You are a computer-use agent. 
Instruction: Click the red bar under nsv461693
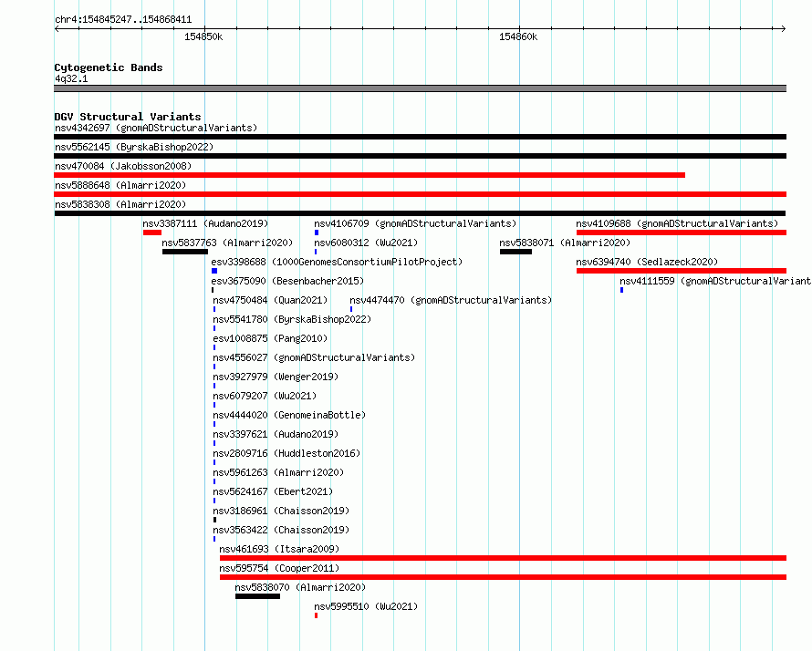click(x=503, y=558)
